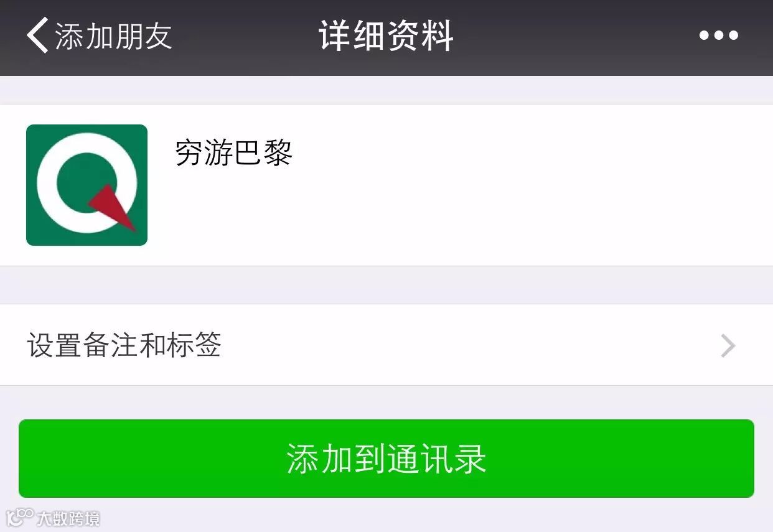
Task: Go back to 添加朋友 screen
Action: (x=99, y=35)
